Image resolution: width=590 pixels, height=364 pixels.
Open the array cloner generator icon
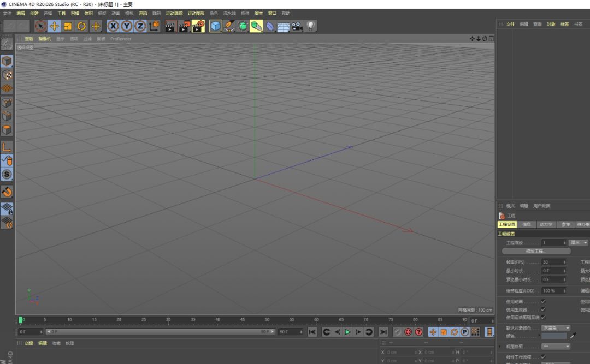click(x=256, y=26)
